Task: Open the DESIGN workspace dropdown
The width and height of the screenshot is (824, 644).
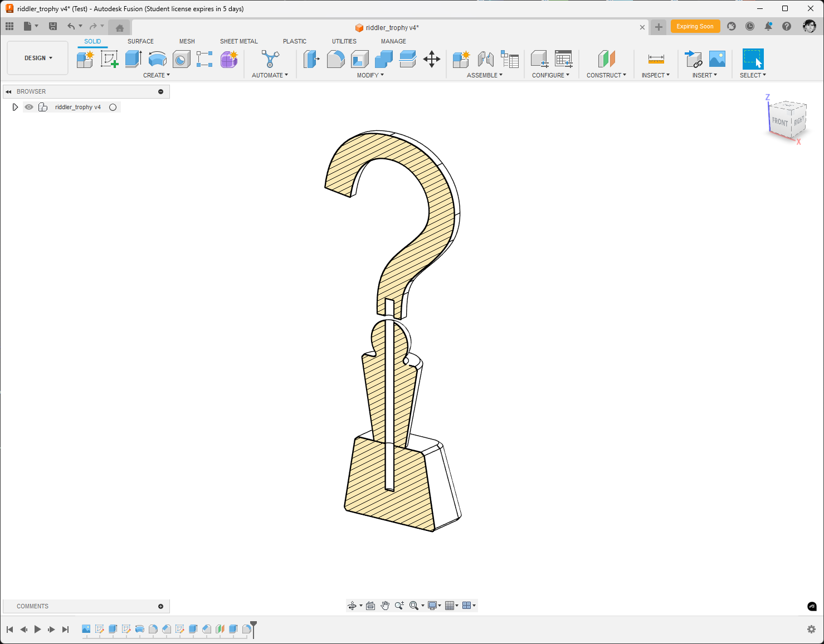Action: pyautogui.click(x=38, y=58)
